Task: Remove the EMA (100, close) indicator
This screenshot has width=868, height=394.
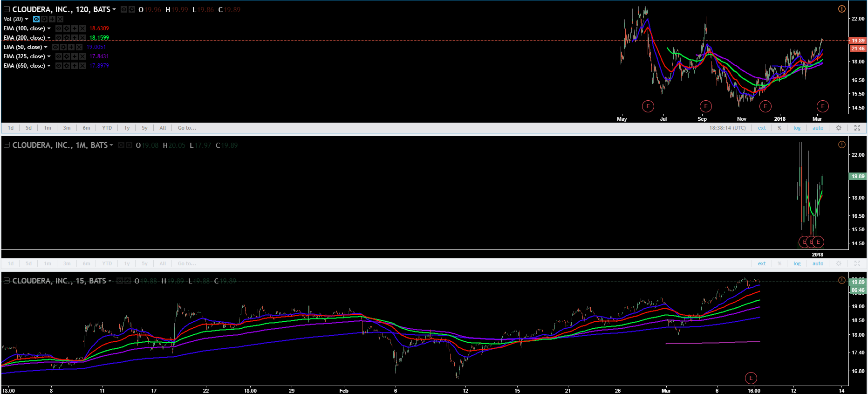Action: (82, 28)
